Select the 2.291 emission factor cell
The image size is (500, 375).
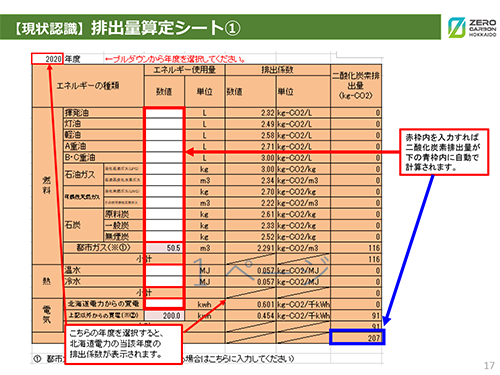(x=251, y=248)
